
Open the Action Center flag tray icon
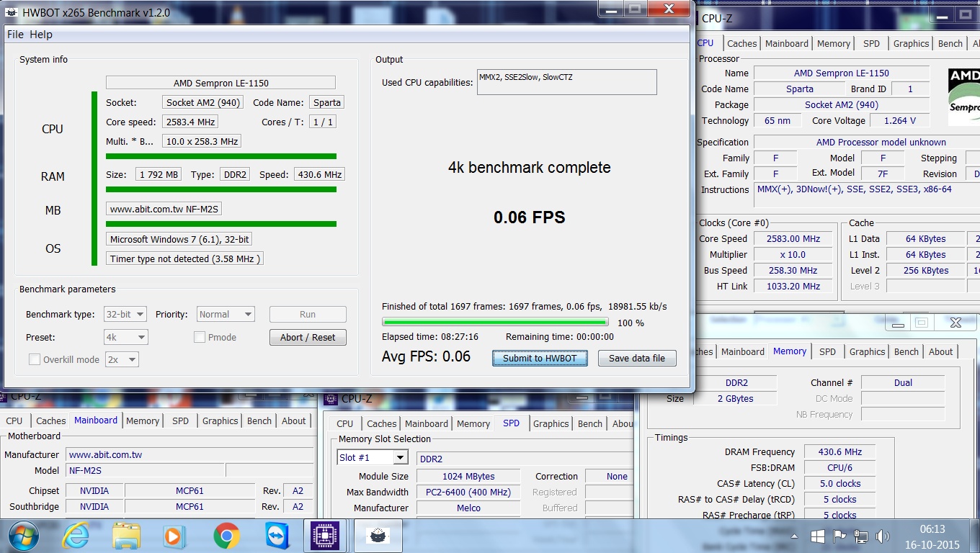(839, 537)
